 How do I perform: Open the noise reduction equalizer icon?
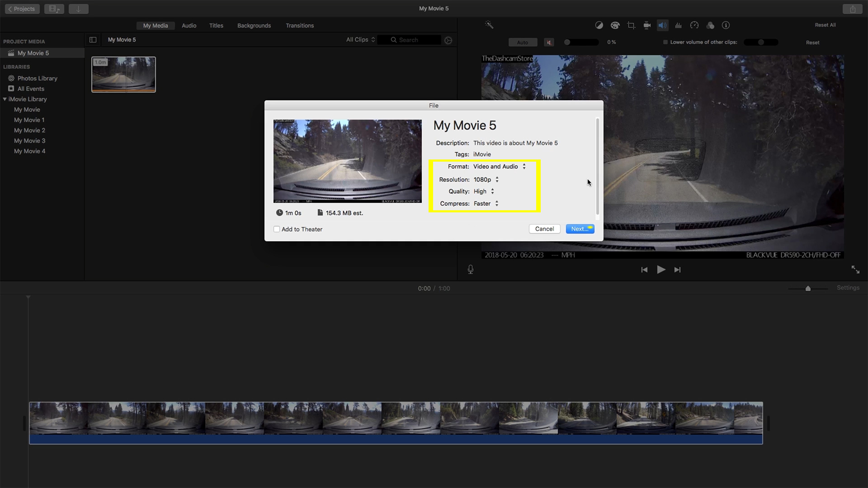click(x=678, y=25)
